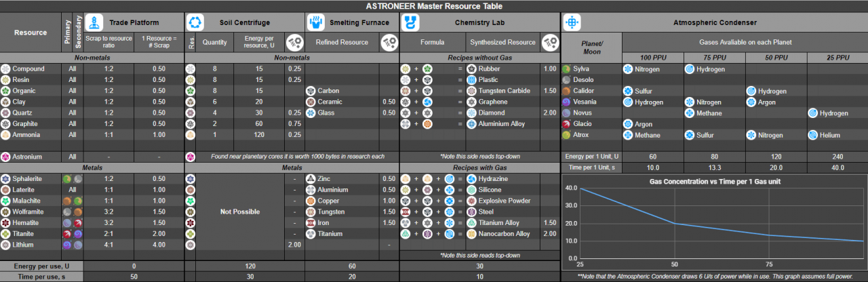Click the Chemistry Lab module icon
This screenshot has height=282, width=868.
pyautogui.click(x=410, y=22)
